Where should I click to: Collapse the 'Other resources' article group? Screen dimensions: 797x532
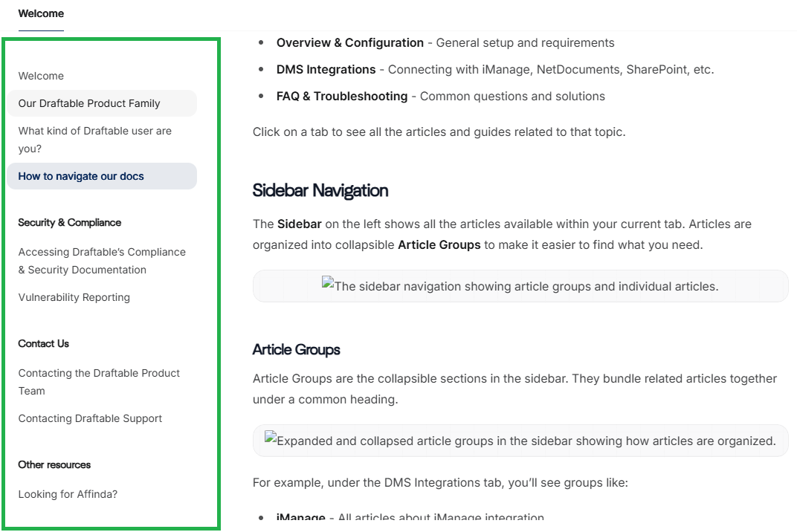pyautogui.click(x=54, y=464)
